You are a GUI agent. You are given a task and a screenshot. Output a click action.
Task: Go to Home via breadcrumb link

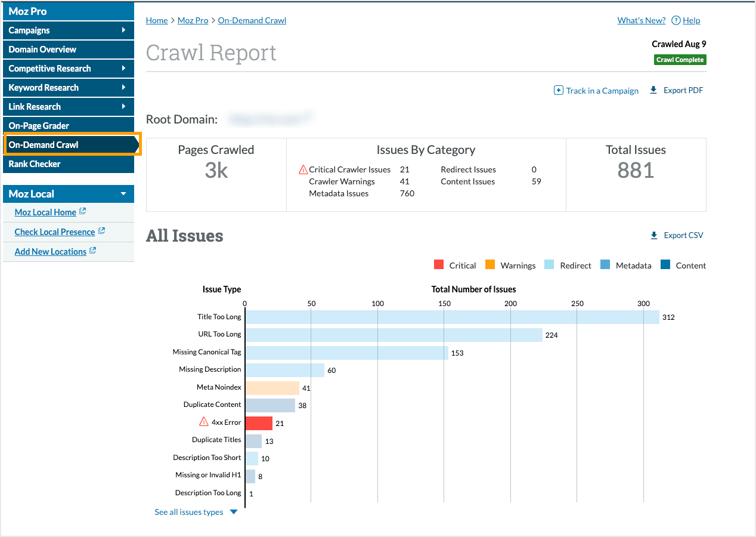[x=157, y=20]
